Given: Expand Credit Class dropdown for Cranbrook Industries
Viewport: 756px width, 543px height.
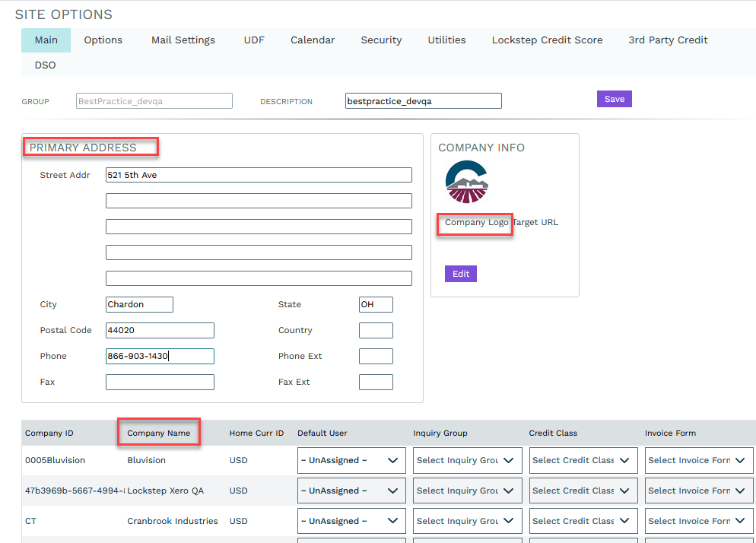Looking at the screenshot, I should (x=583, y=521).
